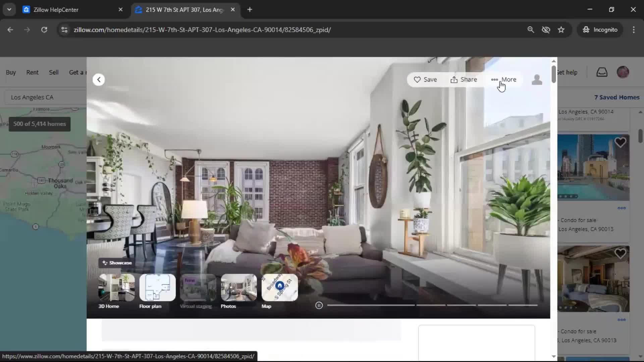Open the profile avatar in the photo viewer
Viewport: 644px width, 362px height.
[537, 79]
